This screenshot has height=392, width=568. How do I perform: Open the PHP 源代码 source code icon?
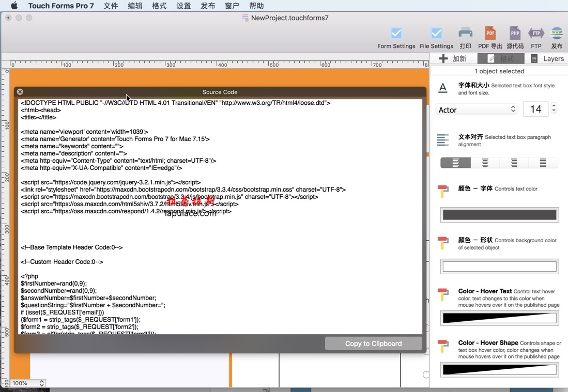coord(515,38)
